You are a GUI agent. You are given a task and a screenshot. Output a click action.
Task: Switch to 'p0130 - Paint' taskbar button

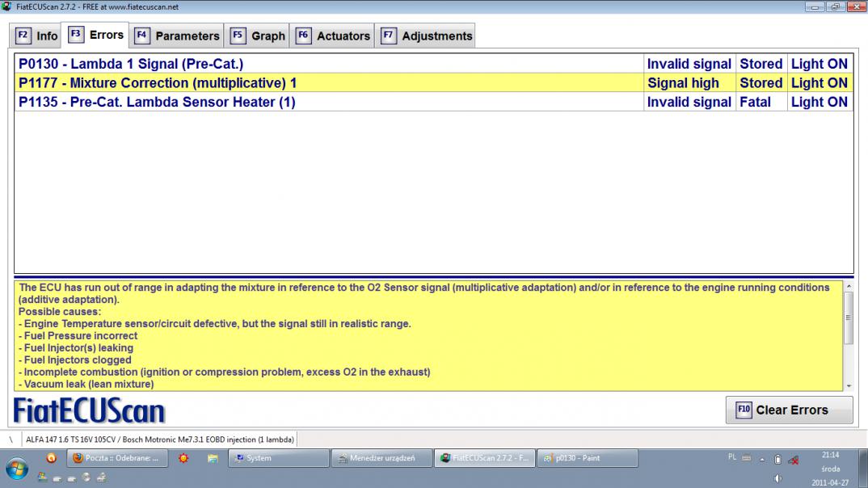point(588,458)
